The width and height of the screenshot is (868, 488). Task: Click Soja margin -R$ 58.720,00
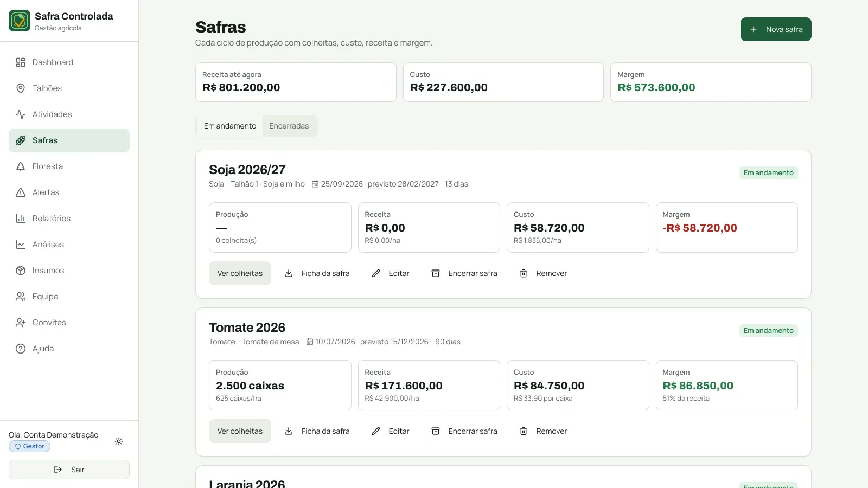pyautogui.click(x=700, y=228)
